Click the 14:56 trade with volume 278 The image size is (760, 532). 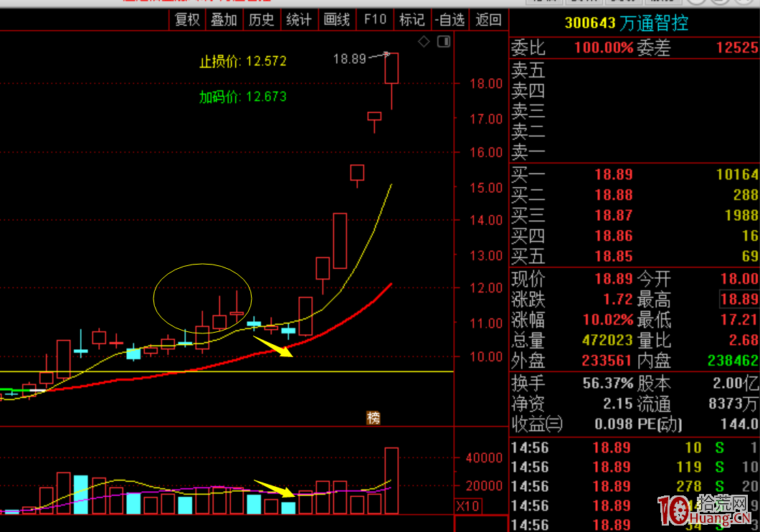[x=634, y=486]
